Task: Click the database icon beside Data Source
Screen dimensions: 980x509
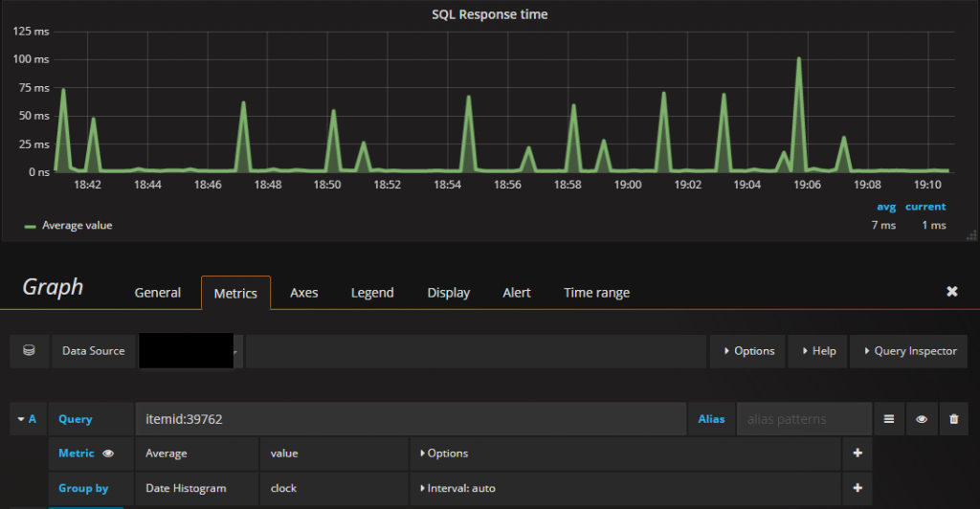Action: [x=29, y=350]
